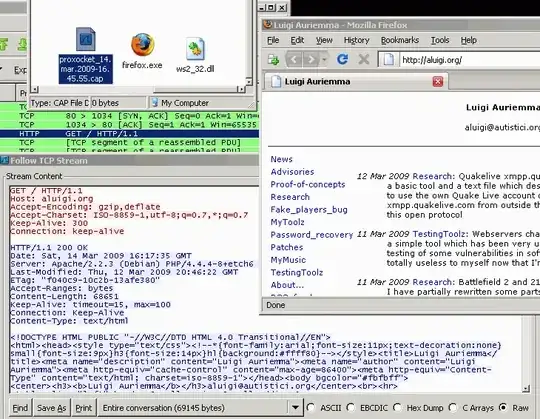Select the Hex Dump radio button
This screenshot has width=540, height=419.
(x=397, y=408)
